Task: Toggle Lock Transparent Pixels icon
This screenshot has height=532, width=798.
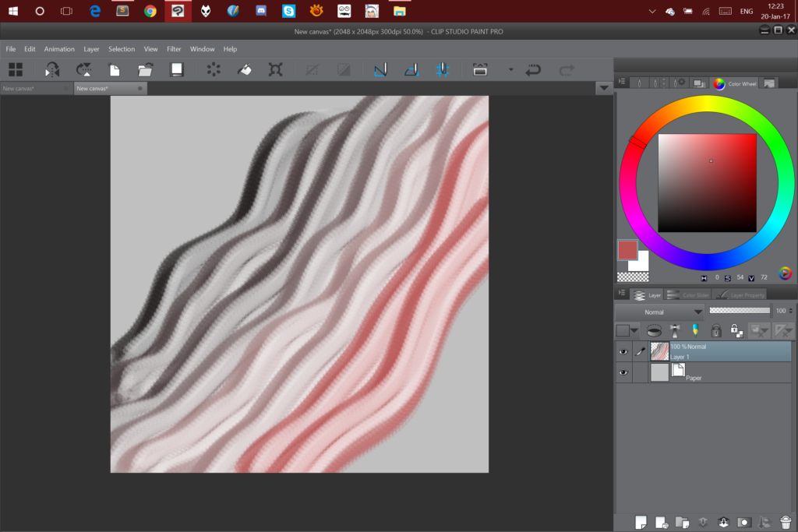Action: (x=736, y=331)
